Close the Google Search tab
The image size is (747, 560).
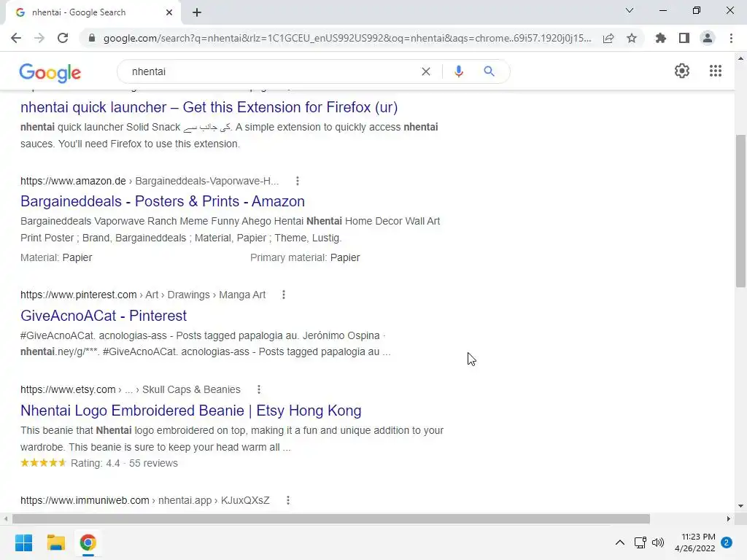pyautogui.click(x=169, y=12)
